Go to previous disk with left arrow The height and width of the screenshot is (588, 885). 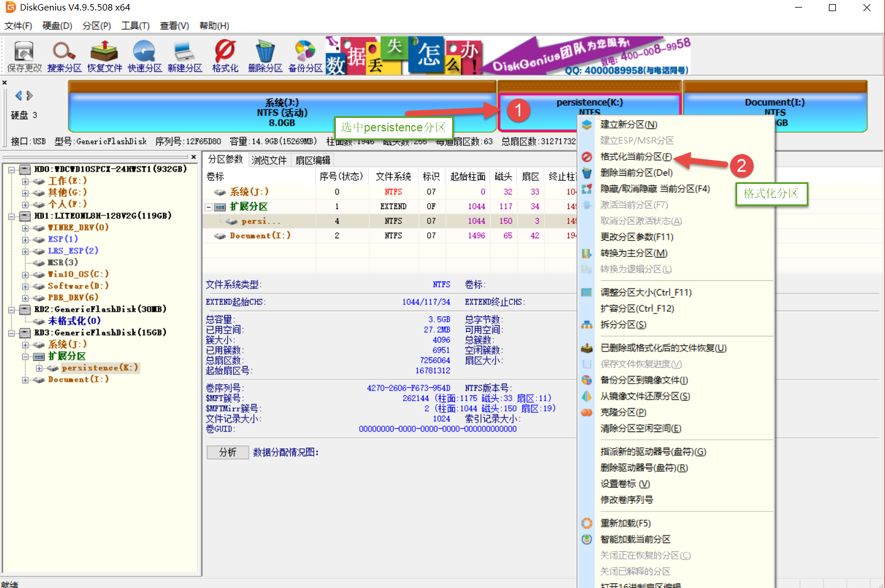point(19,95)
